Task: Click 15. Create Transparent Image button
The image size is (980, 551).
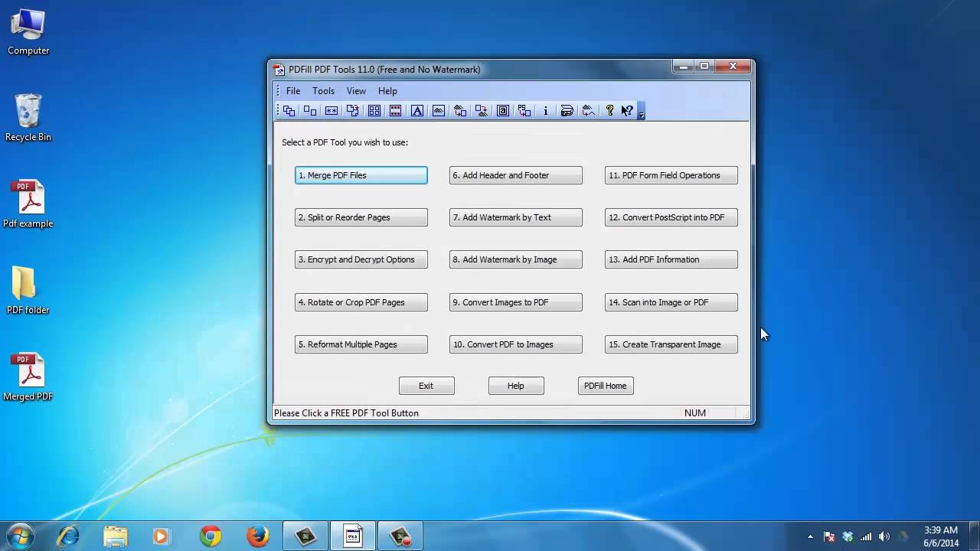Action: point(671,344)
